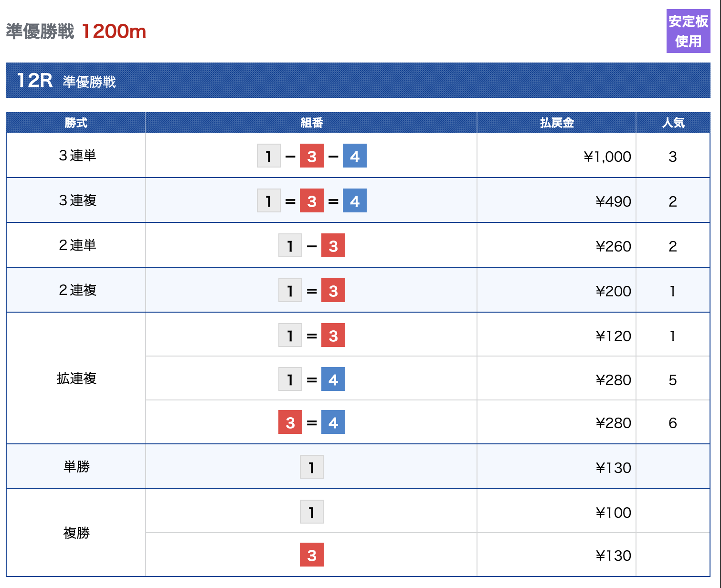Viewport: 721px width, 588px height.
Task: Click red 3 badge in 拡連複 3=4 row
Action: point(290,422)
